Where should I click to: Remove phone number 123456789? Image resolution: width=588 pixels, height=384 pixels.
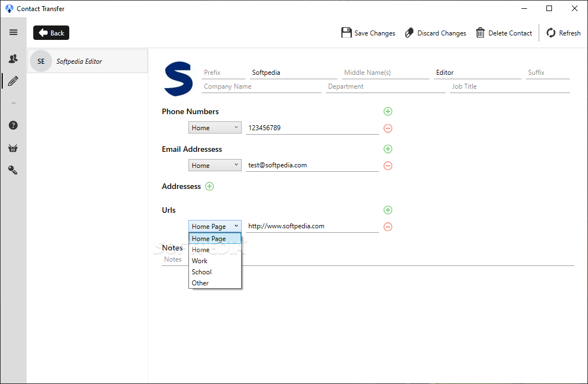tap(388, 128)
